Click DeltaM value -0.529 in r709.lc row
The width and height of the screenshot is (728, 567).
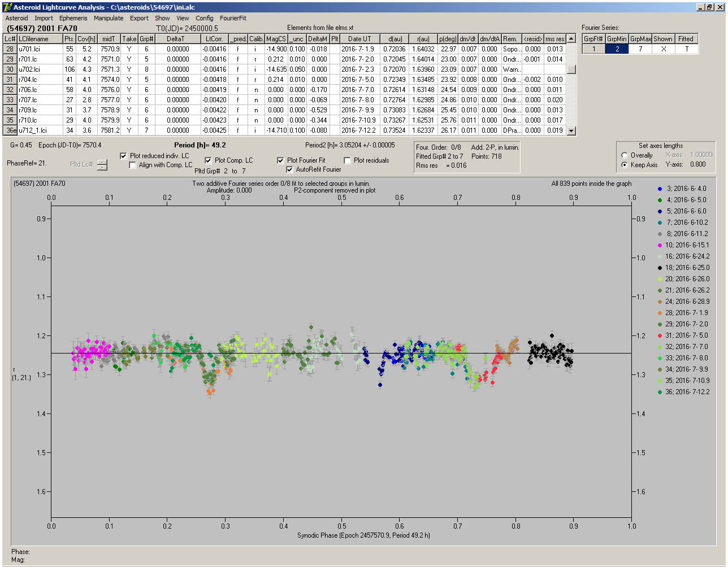coord(318,110)
